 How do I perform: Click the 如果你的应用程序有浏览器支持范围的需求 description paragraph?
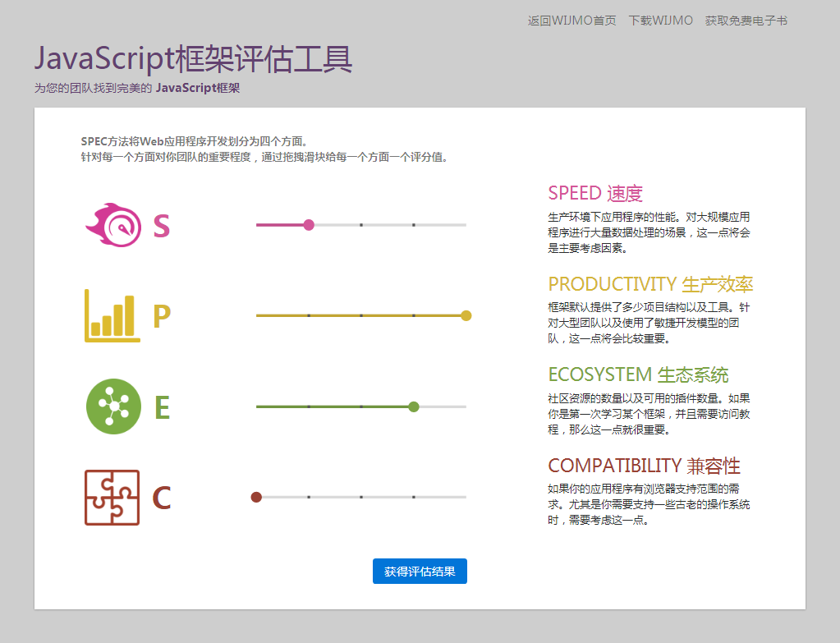coord(649,504)
